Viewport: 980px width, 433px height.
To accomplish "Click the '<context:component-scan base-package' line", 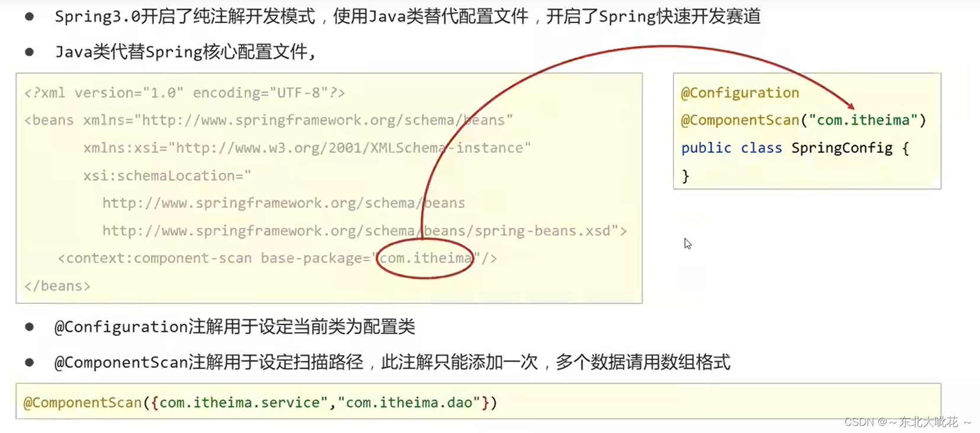I will (277, 258).
